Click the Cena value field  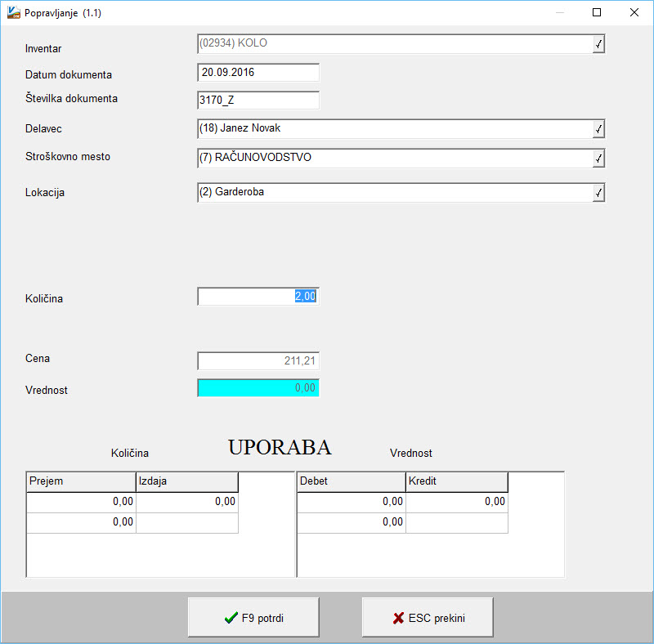(x=258, y=361)
